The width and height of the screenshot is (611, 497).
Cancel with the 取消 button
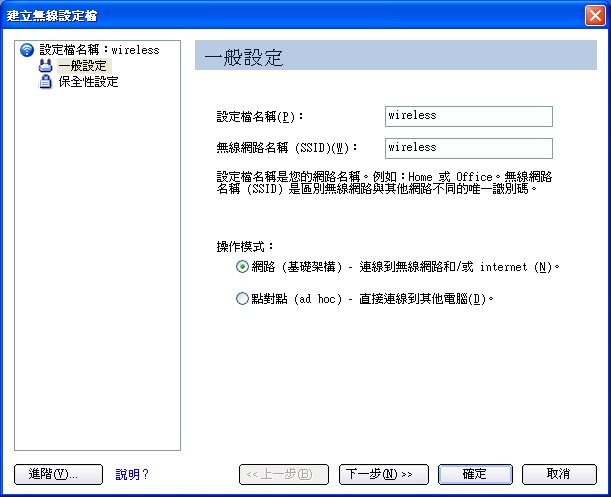coord(559,474)
